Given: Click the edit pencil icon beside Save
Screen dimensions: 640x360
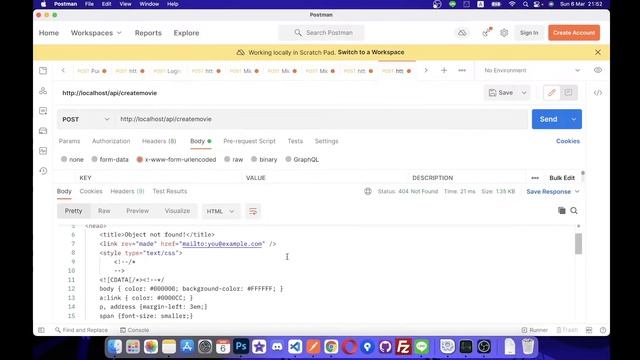Looking at the screenshot, I should (x=552, y=93).
